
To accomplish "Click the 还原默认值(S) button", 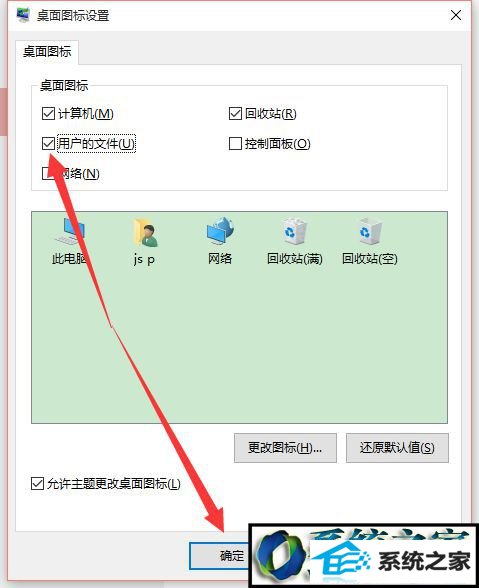I will tap(397, 448).
